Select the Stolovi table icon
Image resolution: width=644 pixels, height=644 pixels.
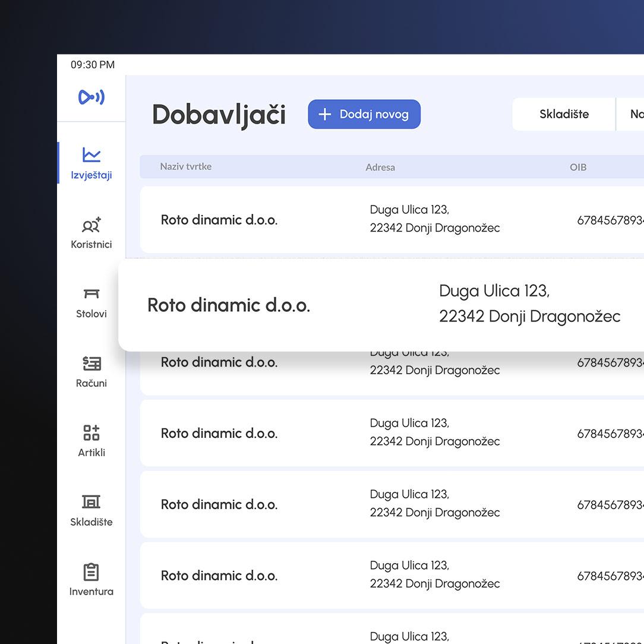pos(91,293)
